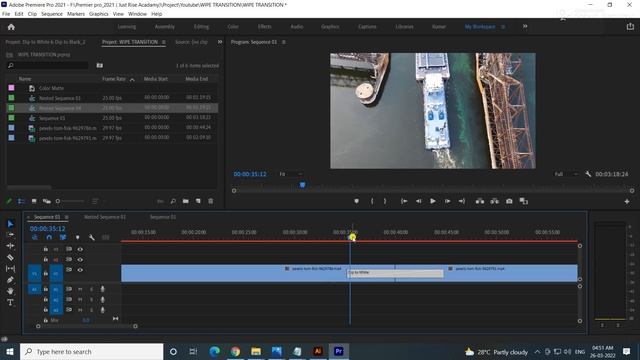This screenshot has width=640, height=360.
Task: Open the Full playback resolution dropdown
Action: tap(565, 174)
